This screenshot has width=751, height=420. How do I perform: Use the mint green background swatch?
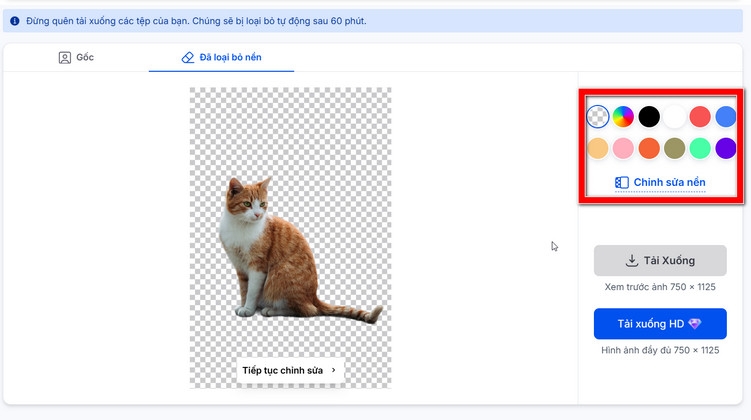(x=700, y=148)
